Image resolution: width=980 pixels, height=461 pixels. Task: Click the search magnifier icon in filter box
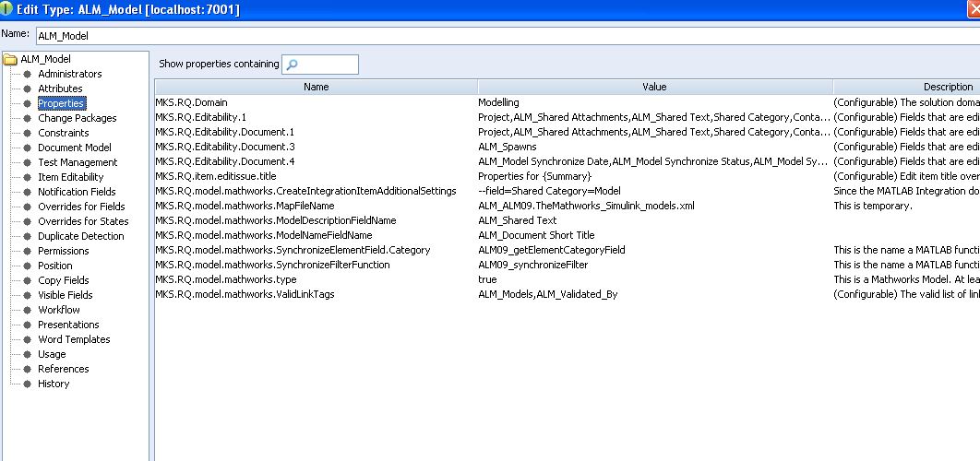(x=292, y=65)
